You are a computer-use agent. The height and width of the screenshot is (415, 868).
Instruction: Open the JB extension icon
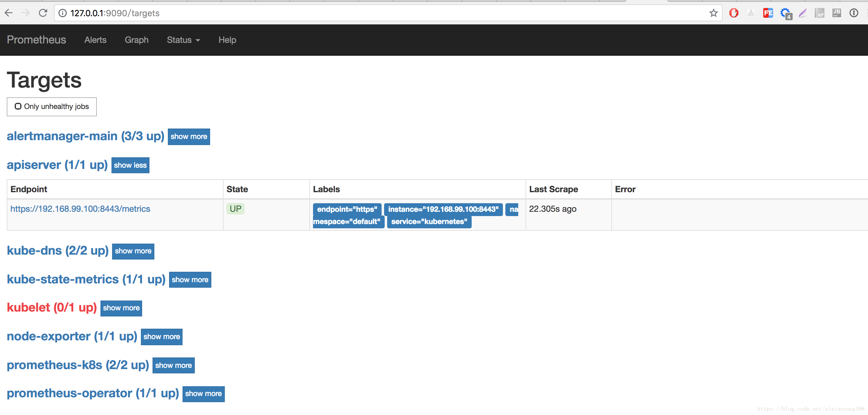[x=836, y=13]
